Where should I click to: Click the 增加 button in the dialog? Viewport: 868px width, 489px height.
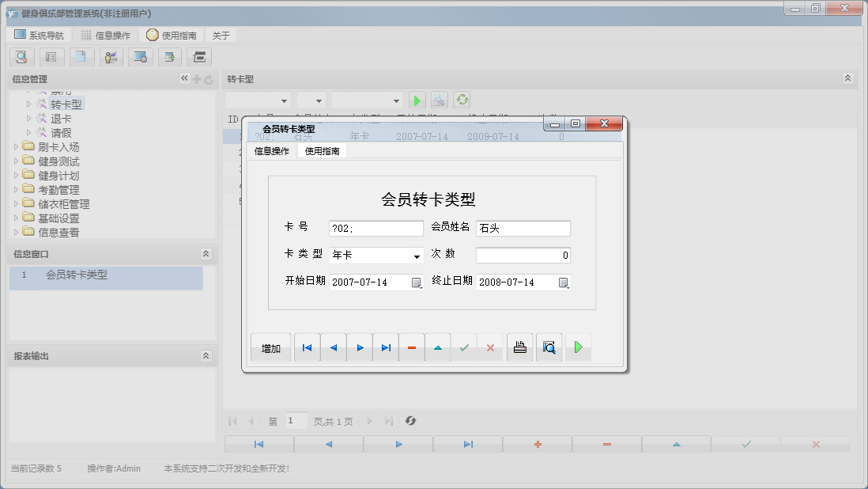click(271, 347)
